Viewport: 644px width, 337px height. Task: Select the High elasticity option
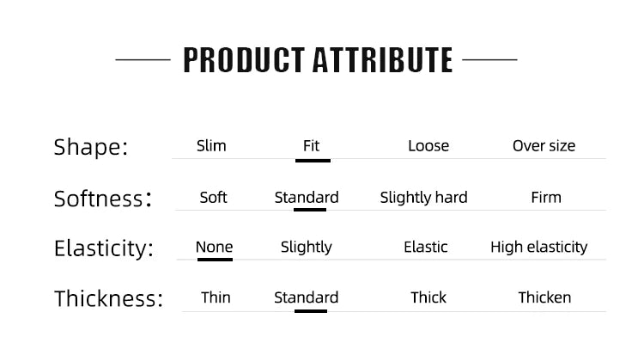(x=539, y=248)
